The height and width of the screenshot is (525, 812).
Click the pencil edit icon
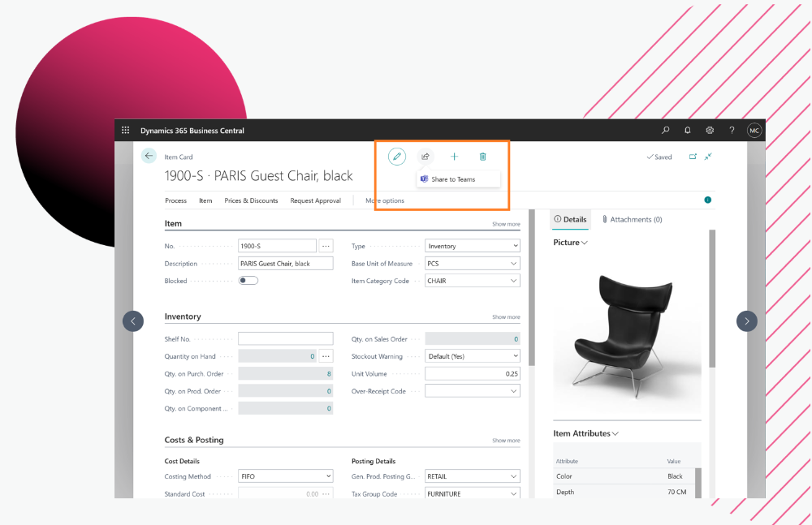pos(397,157)
